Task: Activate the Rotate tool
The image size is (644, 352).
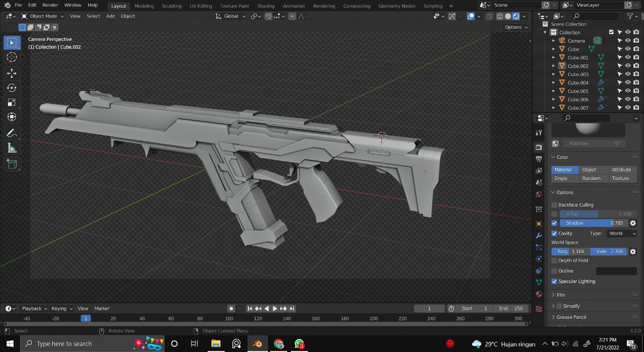Action: [12, 87]
